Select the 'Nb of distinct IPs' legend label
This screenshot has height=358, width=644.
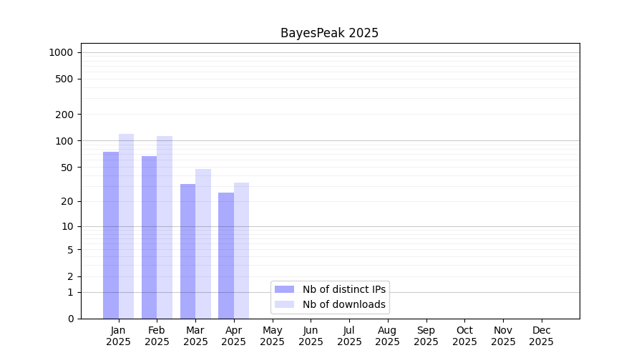[343, 289]
